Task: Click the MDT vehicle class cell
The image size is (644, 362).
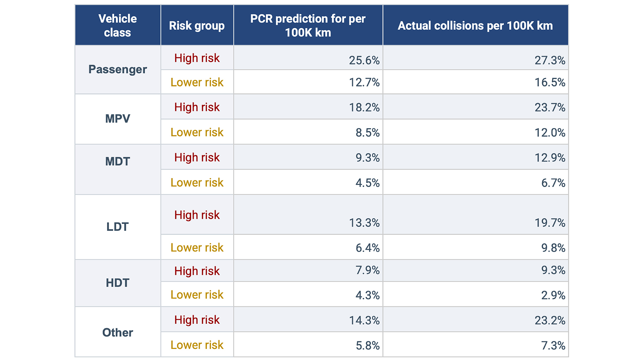Action: [117, 162]
